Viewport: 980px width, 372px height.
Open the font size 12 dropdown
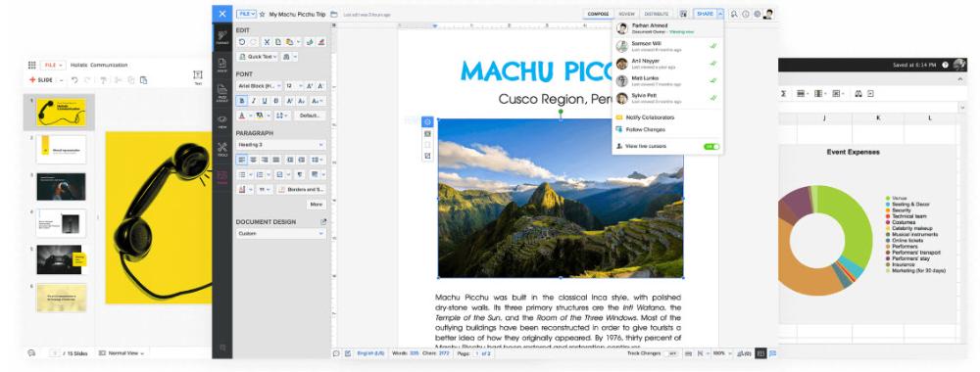click(x=293, y=85)
